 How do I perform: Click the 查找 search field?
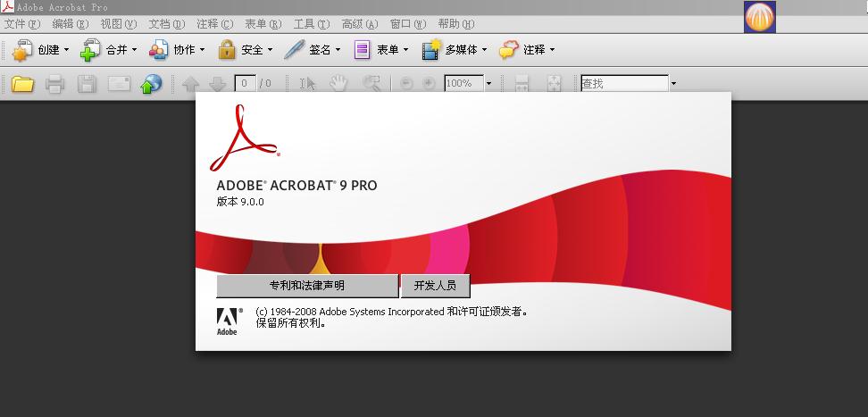pos(624,84)
